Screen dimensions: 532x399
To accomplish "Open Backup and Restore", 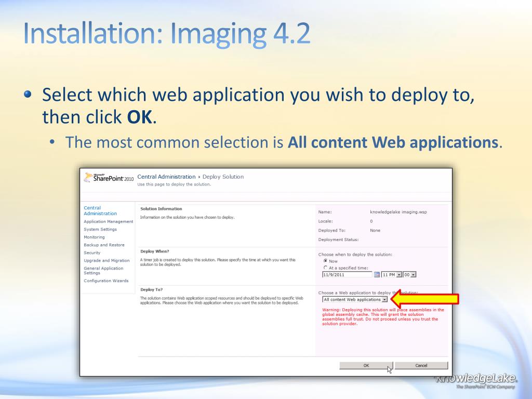I will point(104,245).
